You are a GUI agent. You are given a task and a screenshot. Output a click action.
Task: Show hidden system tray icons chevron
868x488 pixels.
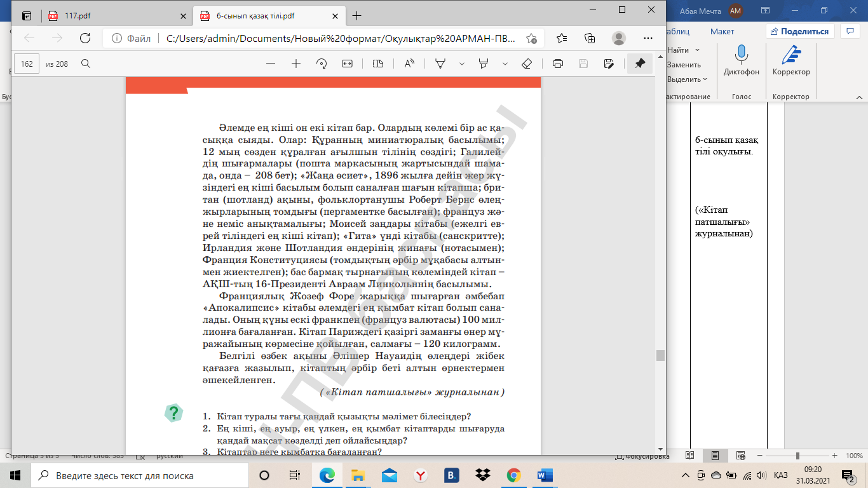click(x=685, y=475)
